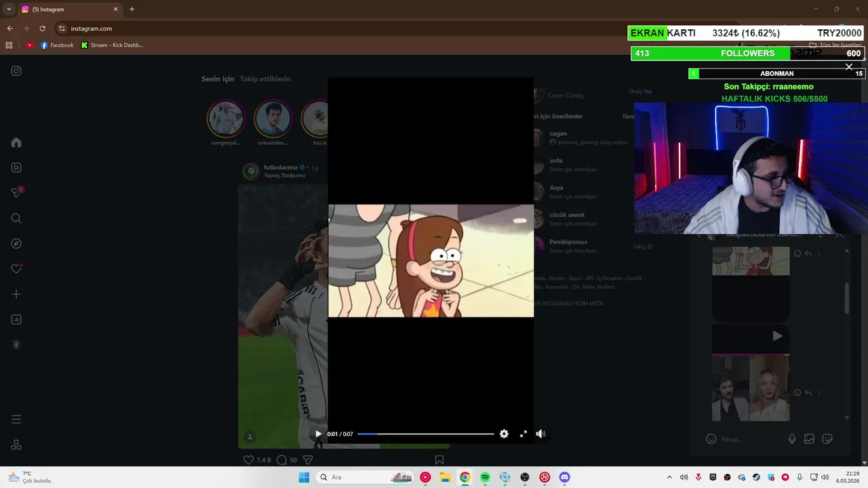React to the cartoon video message
This screenshot has height=488, width=868.
point(797,253)
